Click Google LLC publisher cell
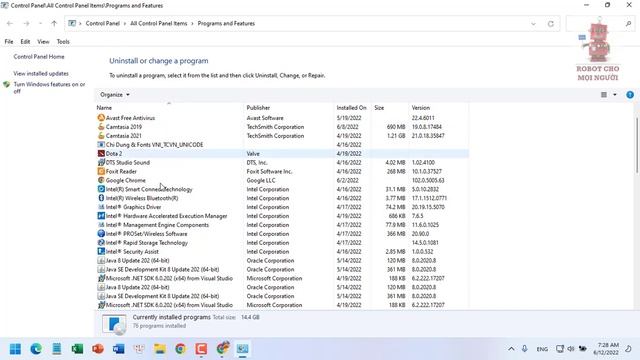640x360 pixels. coord(261,180)
